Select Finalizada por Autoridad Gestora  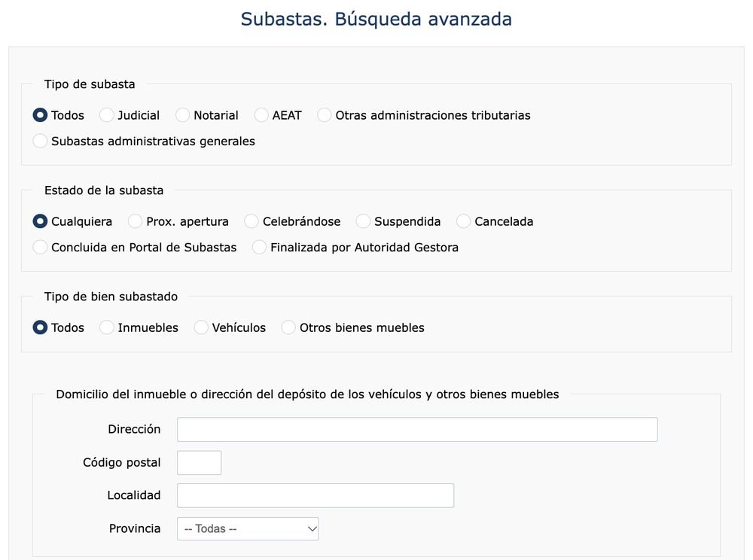click(259, 247)
